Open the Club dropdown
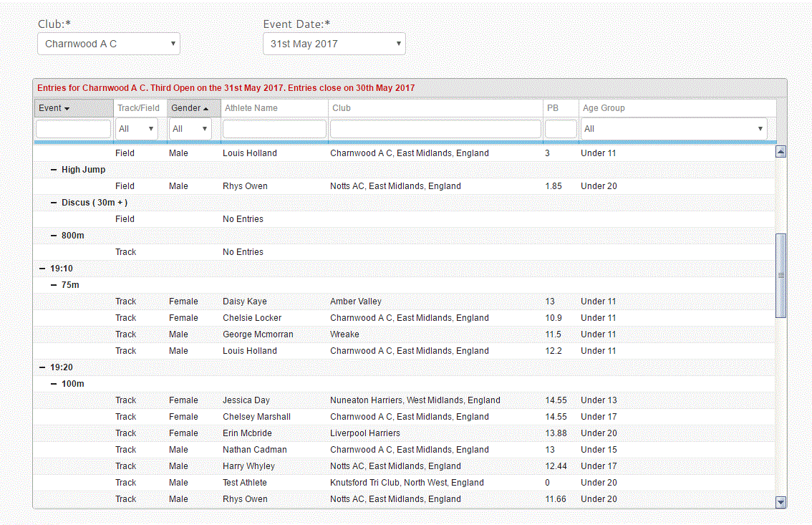 tap(109, 44)
